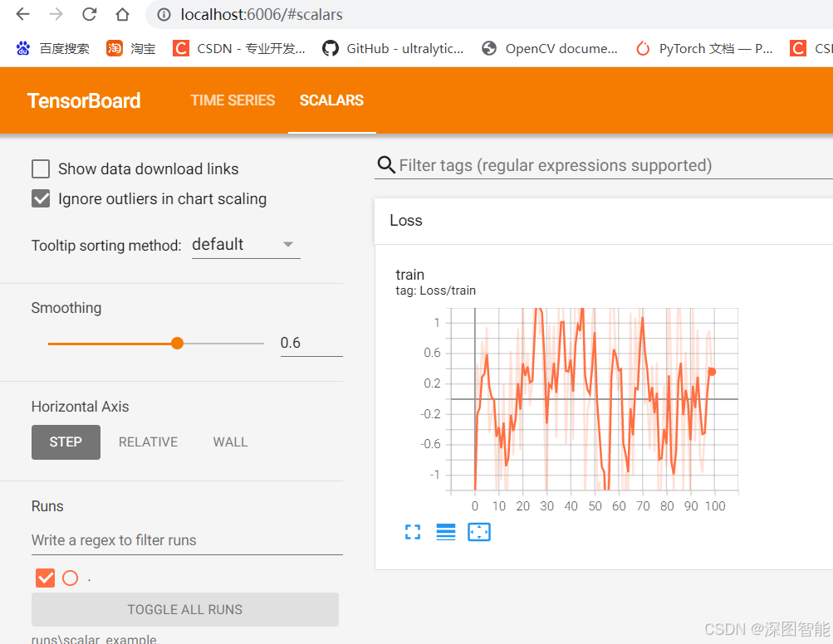Screen dimensions: 833x644
Task: Switch to the Time Series tab
Action: click(x=233, y=100)
